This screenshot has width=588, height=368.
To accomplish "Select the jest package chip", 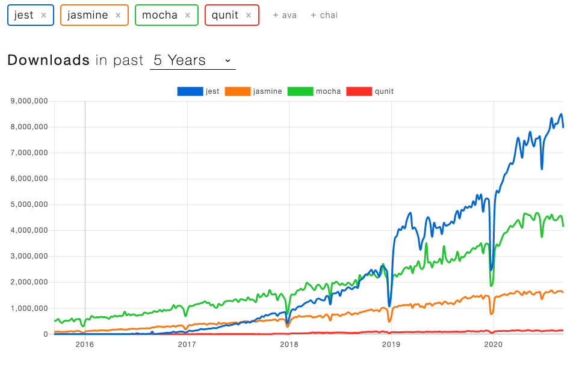I will point(23,15).
